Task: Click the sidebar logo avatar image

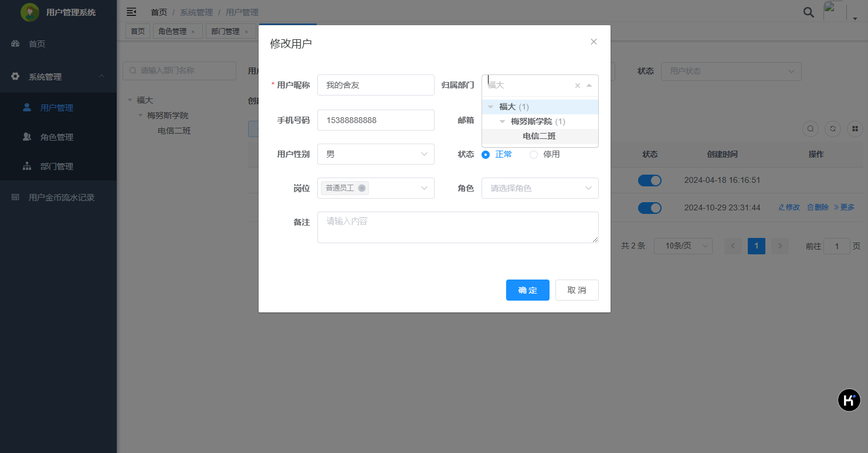Action: coord(30,12)
